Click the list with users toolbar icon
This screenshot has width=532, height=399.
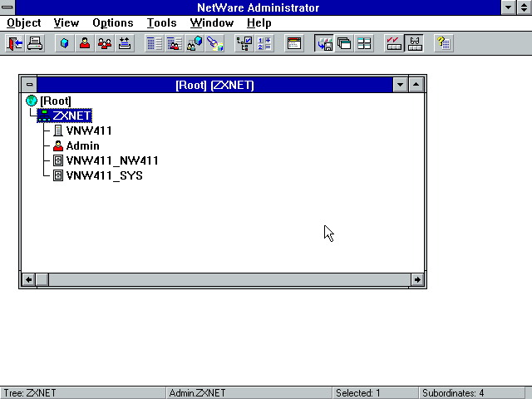(x=175, y=43)
